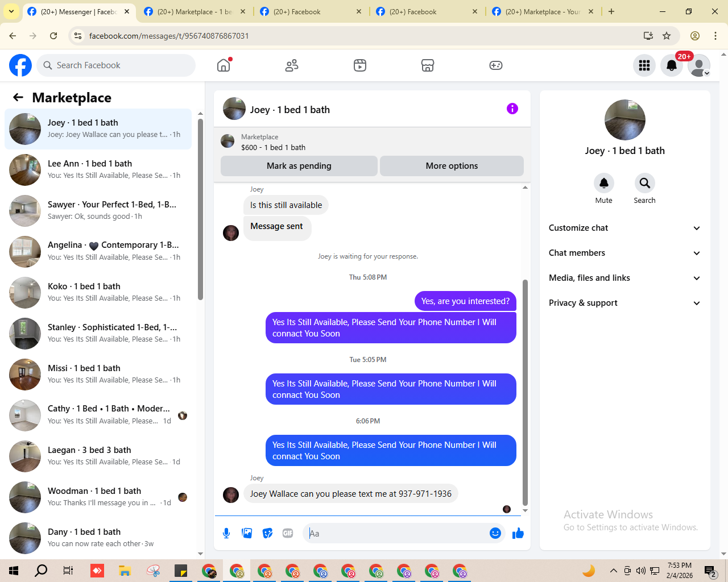
Task: Click the browser reload icon
Action: tap(53, 36)
